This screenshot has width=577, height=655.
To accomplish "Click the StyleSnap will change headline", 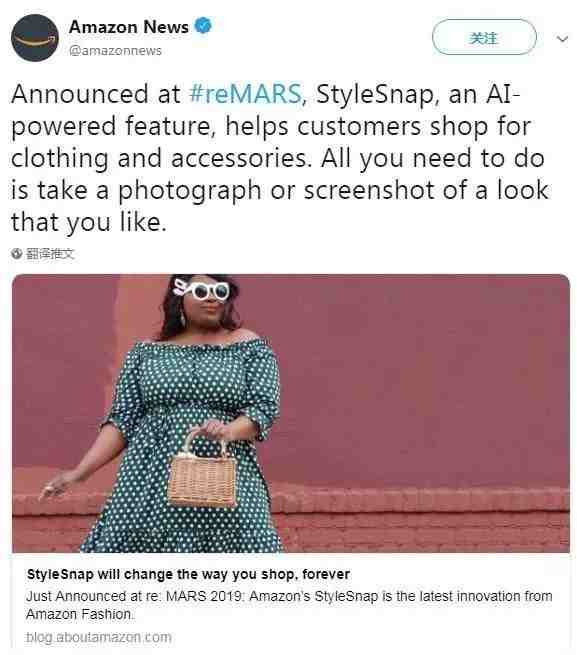I will click(x=188, y=574).
